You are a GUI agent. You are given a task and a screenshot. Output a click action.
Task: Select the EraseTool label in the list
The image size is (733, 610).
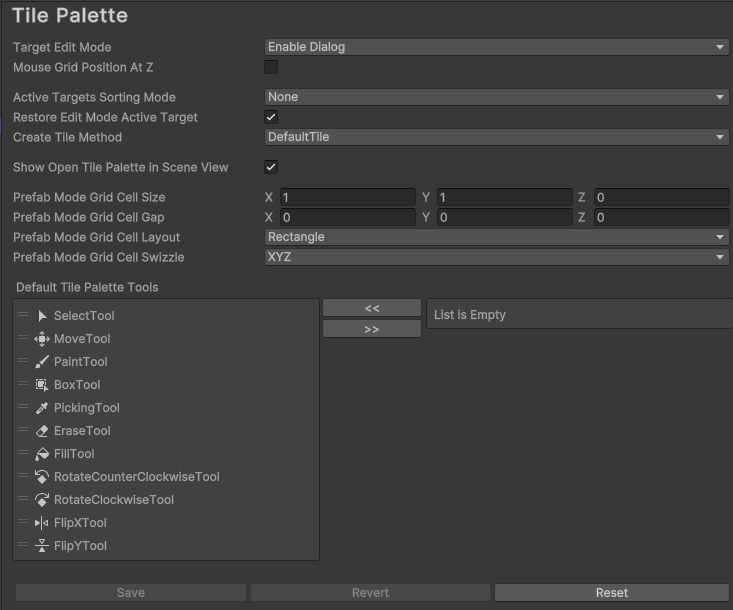82,431
